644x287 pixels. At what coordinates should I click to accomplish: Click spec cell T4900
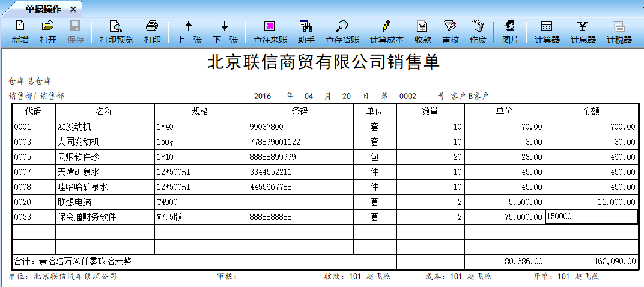[201, 202]
